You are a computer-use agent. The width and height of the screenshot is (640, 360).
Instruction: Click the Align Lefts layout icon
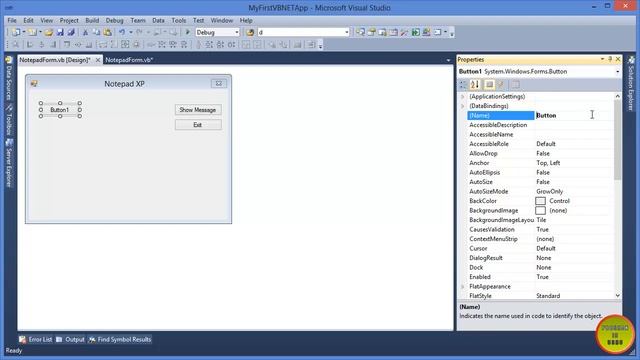(30, 44)
